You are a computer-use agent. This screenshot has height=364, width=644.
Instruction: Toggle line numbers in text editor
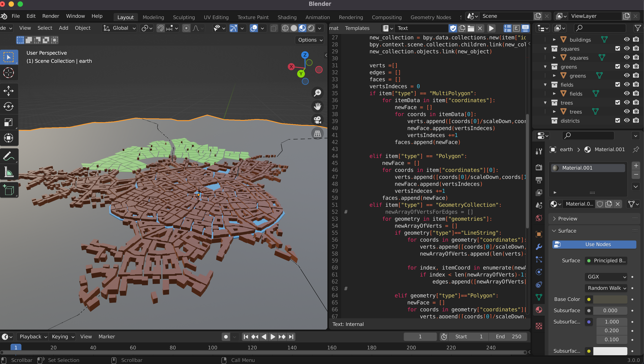pyautogui.click(x=507, y=28)
